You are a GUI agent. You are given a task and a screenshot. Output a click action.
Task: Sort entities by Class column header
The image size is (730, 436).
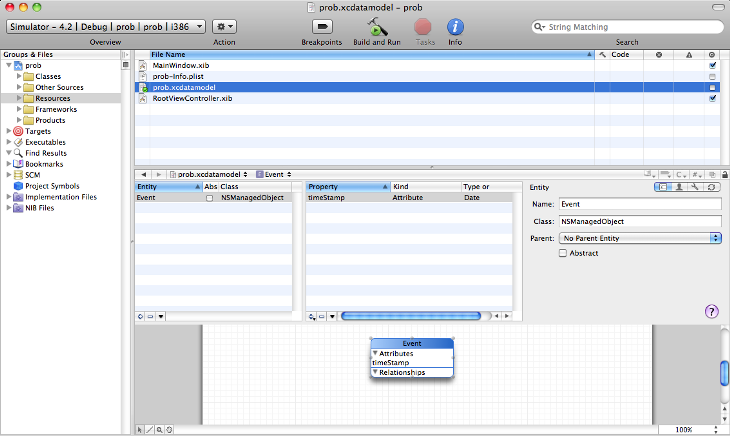click(x=255, y=187)
